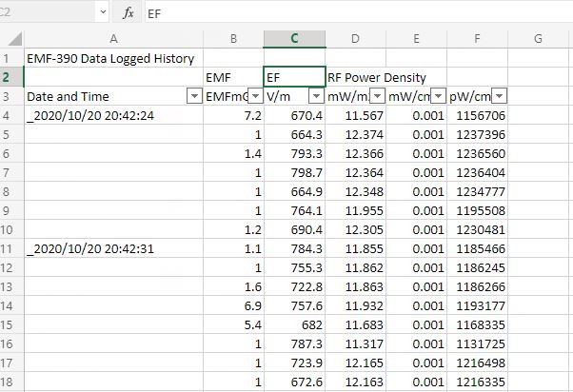Click into the formula bar showing EF

pos(358,13)
